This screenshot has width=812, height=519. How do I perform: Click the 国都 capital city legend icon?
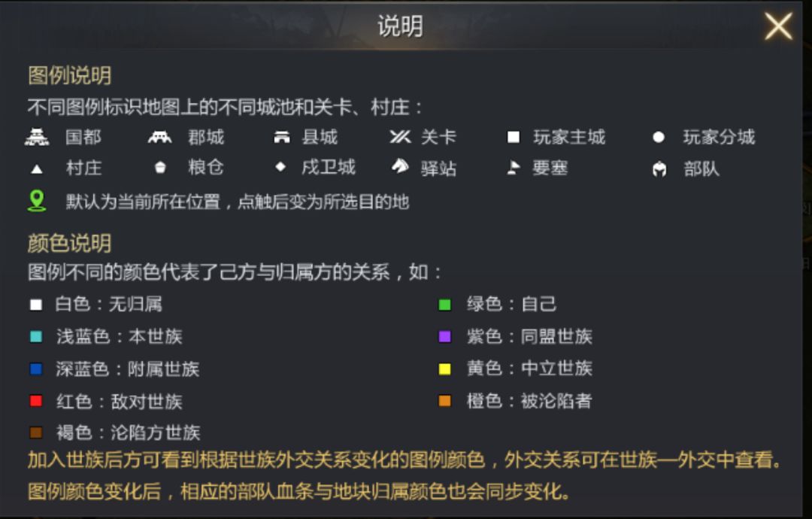click(37, 137)
